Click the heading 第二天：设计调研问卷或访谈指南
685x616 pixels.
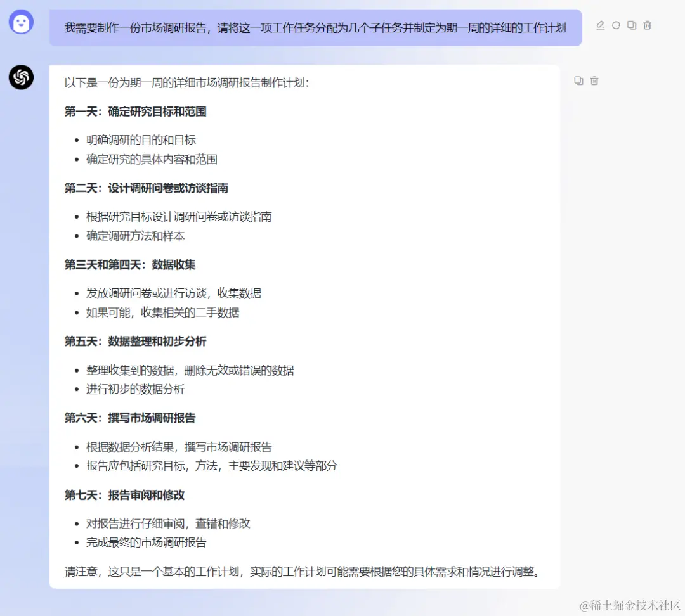tap(147, 188)
